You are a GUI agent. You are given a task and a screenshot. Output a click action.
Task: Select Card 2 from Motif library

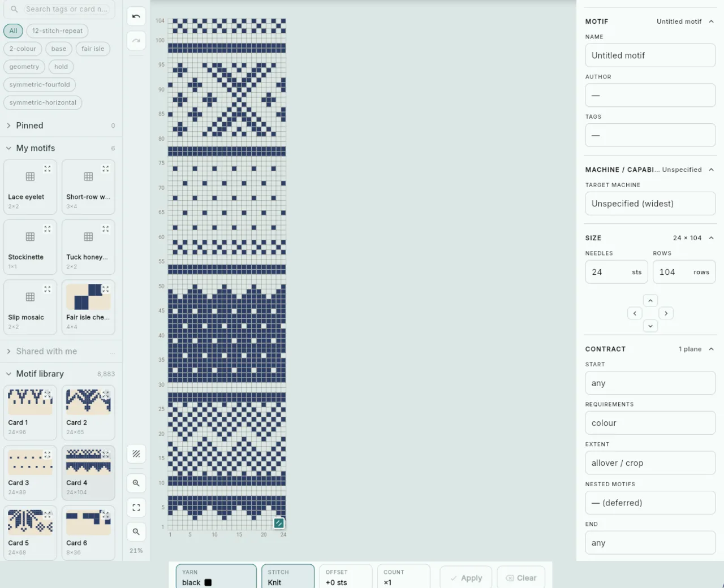click(x=88, y=413)
